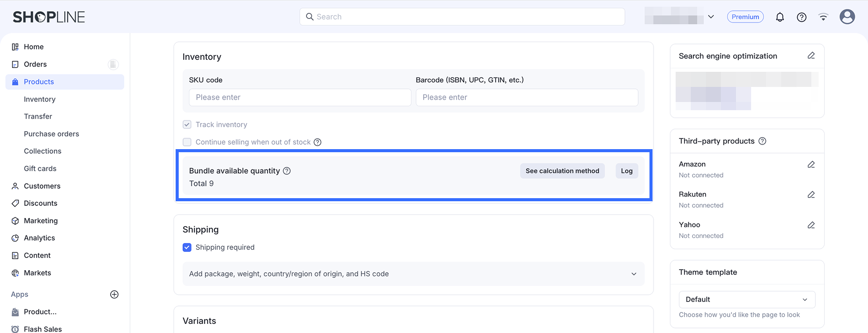Open the notifications bell icon
The image size is (868, 333).
(780, 17)
